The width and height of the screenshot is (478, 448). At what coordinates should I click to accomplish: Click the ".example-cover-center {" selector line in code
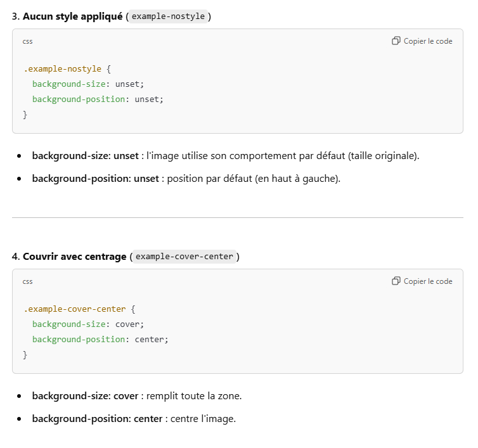(x=79, y=309)
